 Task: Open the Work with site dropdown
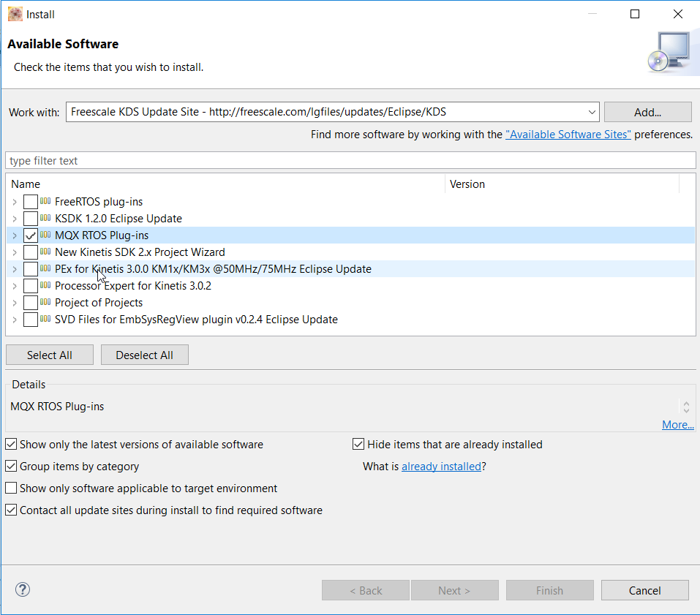click(592, 112)
